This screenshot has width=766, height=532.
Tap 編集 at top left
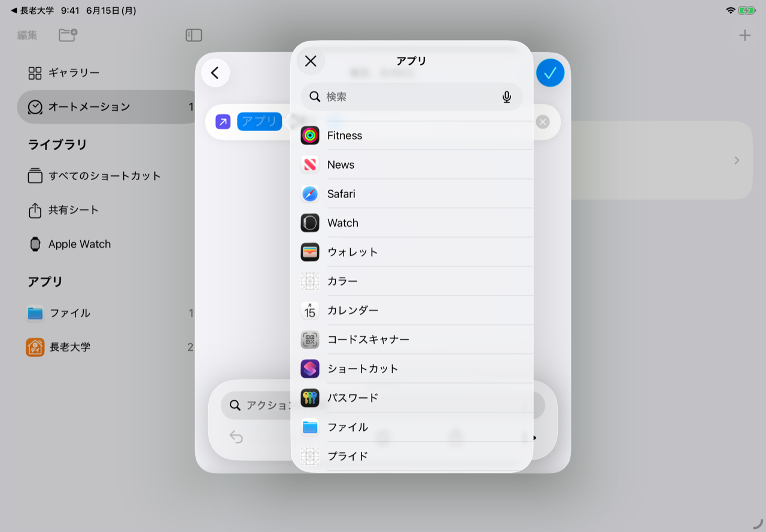(x=27, y=35)
